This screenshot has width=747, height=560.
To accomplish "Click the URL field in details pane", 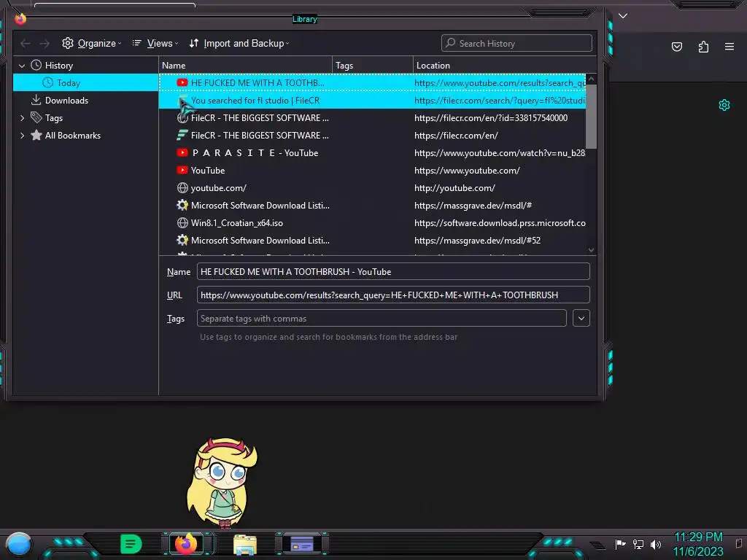I will [x=393, y=295].
